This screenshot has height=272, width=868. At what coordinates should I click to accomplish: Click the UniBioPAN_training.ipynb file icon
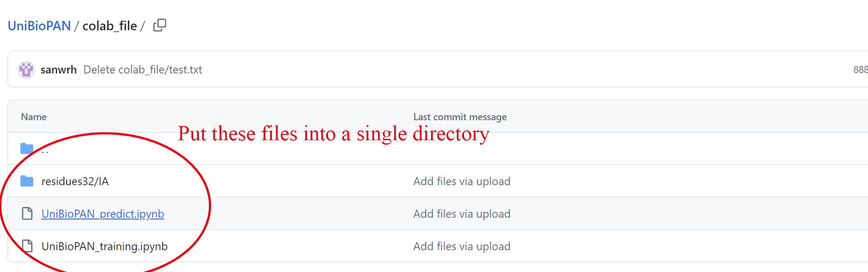[x=27, y=246]
